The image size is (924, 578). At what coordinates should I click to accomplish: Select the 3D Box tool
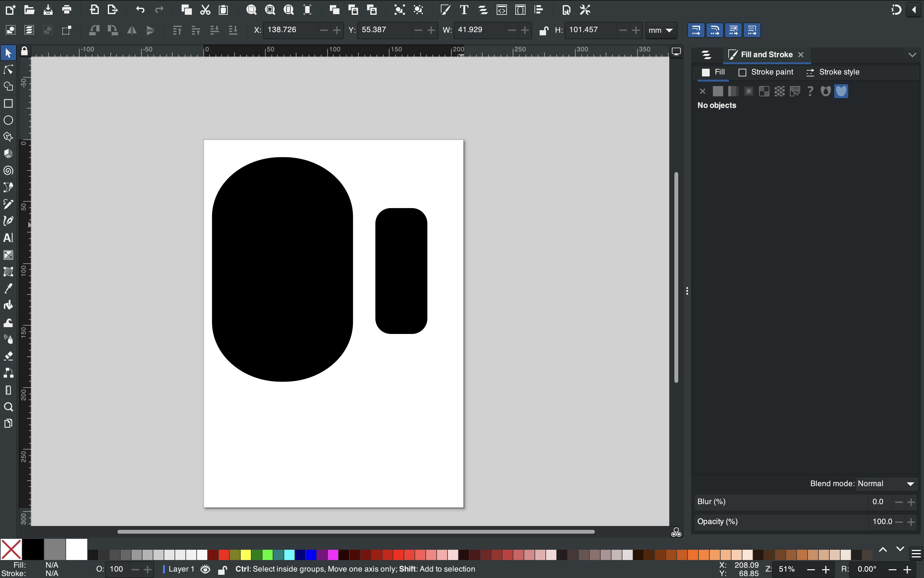pyautogui.click(x=8, y=154)
